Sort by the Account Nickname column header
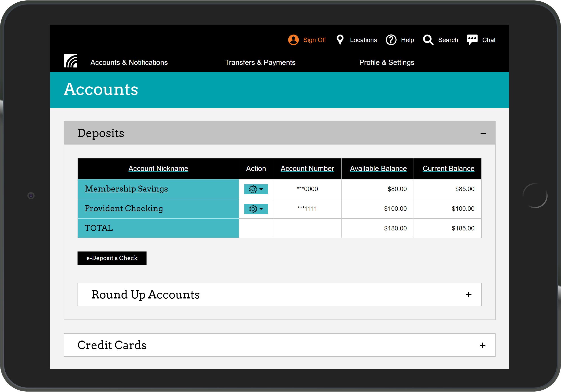The image size is (561, 392). (158, 168)
